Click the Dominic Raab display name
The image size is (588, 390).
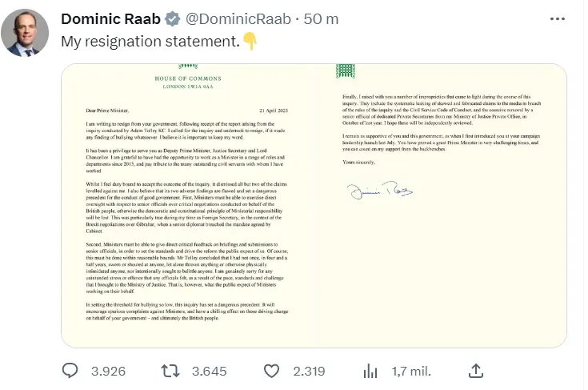[x=110, y=18]
